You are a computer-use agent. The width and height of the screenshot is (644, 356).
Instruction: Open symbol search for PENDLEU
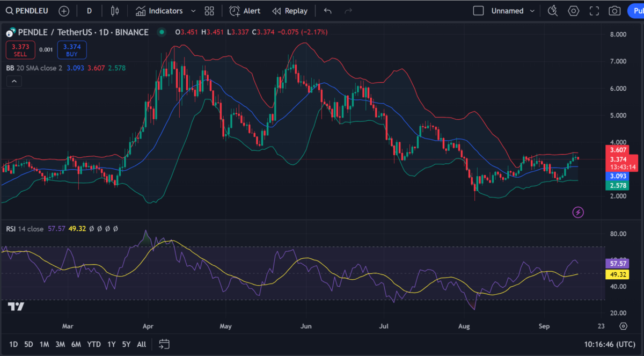point(26,11)
